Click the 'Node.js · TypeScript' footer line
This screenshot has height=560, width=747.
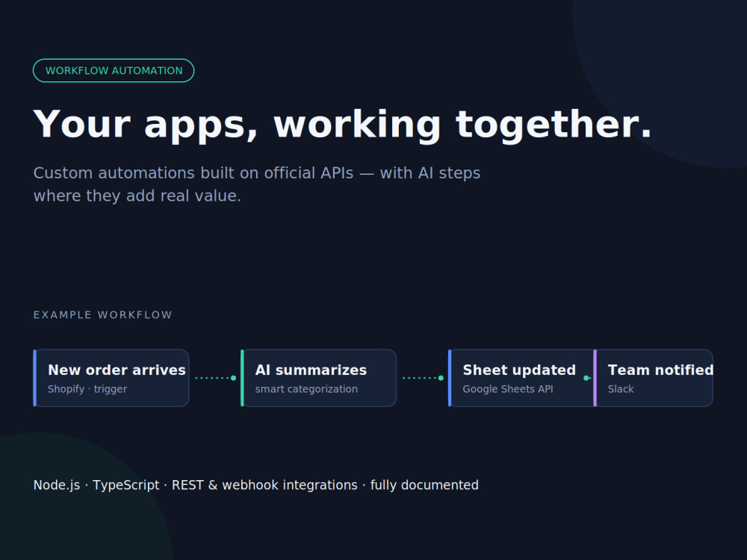pos(255,485)
